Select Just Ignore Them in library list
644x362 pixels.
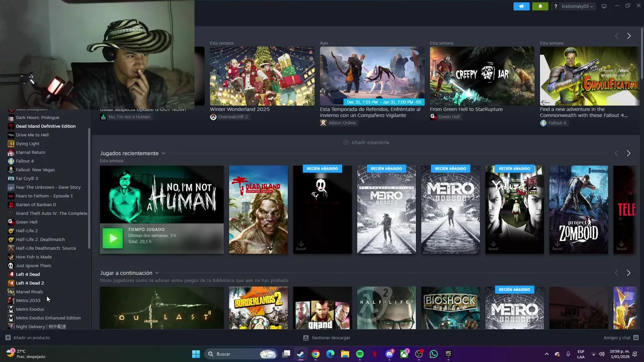pos(33,265)
